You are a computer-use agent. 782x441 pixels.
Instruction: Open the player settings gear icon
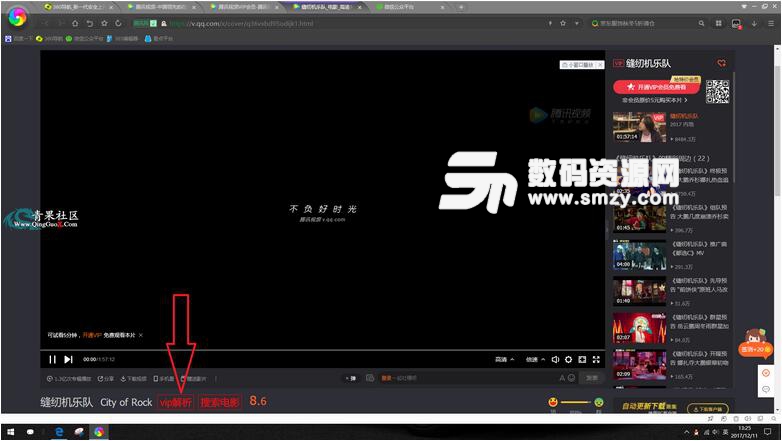click(x=569, y=359)
